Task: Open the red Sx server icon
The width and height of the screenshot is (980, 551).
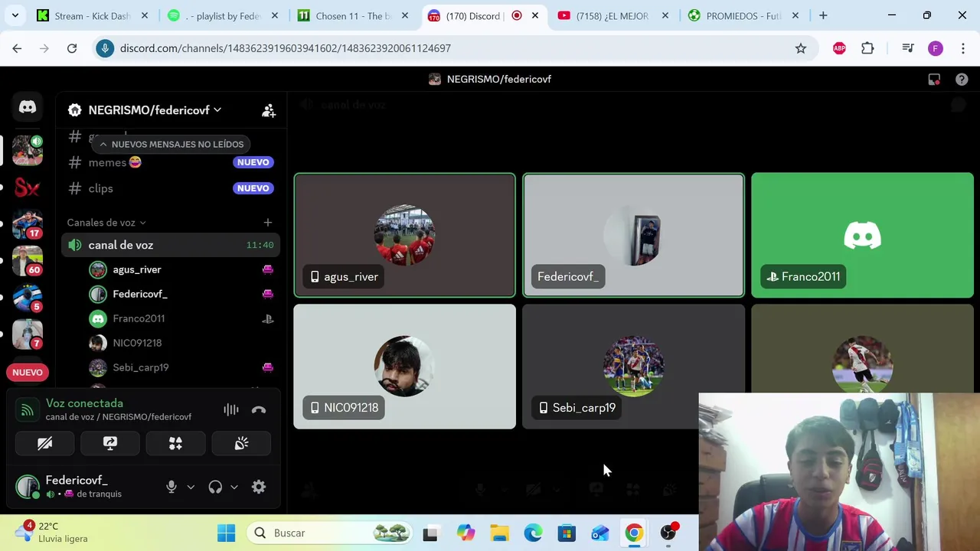Action: point(28,187)
